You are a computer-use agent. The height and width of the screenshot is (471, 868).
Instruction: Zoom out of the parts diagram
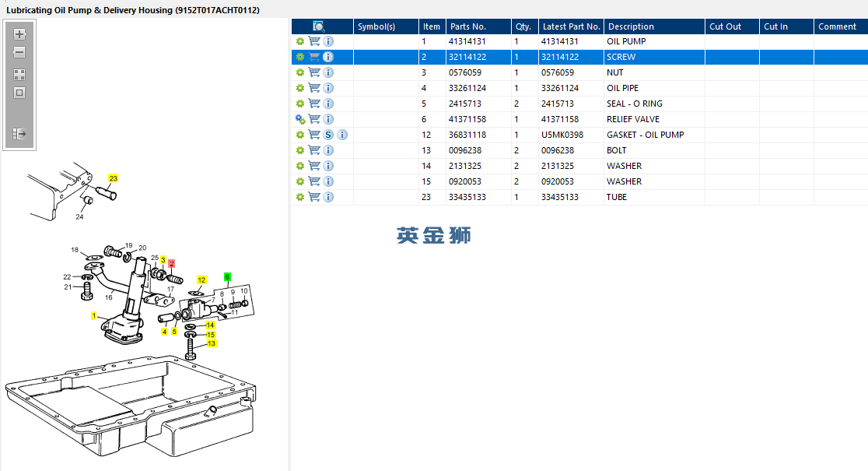[x=19, y=52]
